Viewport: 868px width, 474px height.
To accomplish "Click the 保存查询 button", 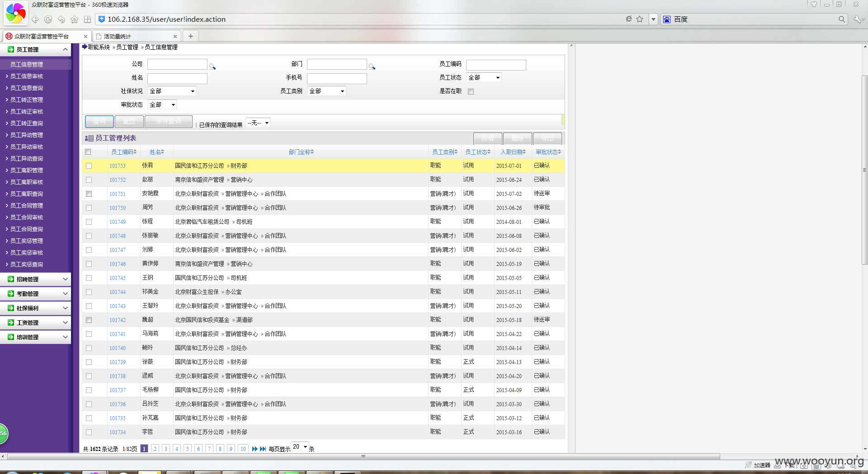I will coord(169,122).
